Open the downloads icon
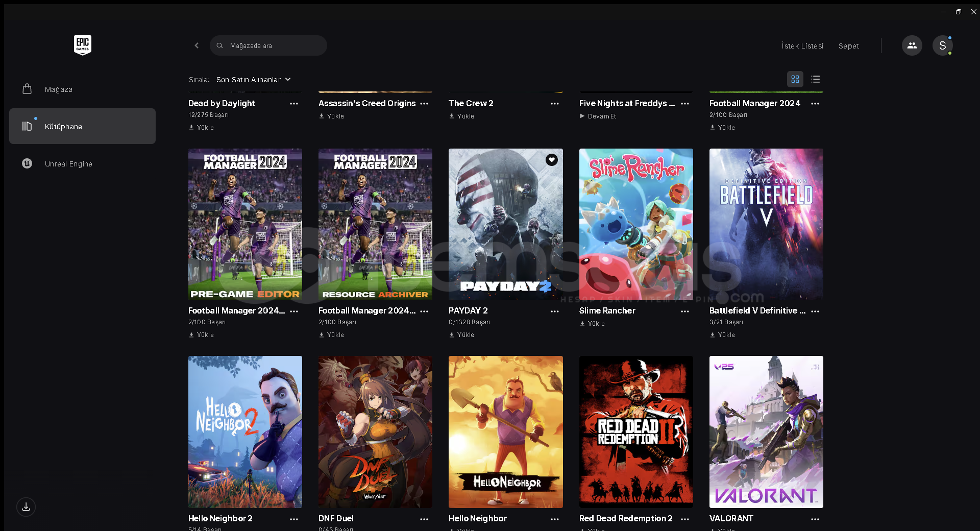The height and width of the screenshot is (531, 980). (x=26, y=507)
